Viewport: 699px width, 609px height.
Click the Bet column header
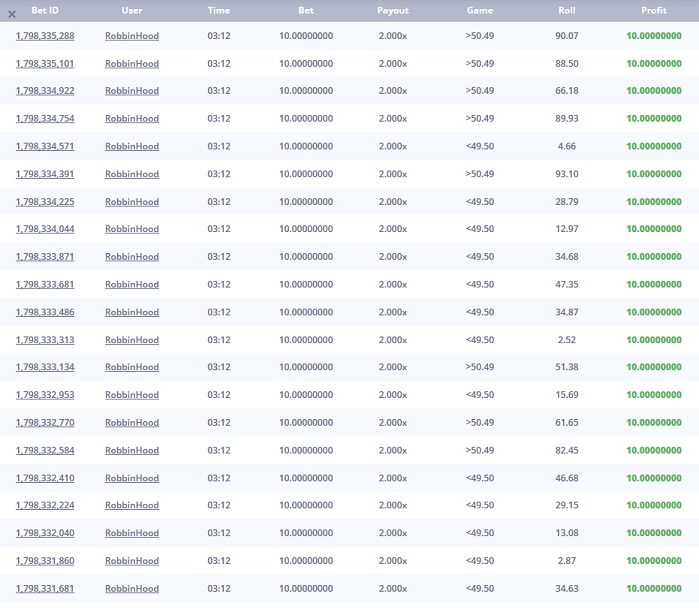(306, 10)
